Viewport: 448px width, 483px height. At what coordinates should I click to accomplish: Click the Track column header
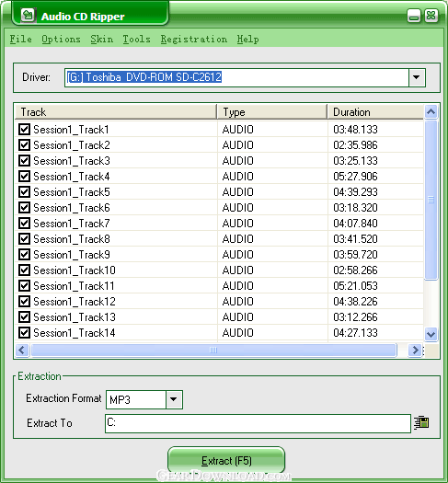[116, 112]
